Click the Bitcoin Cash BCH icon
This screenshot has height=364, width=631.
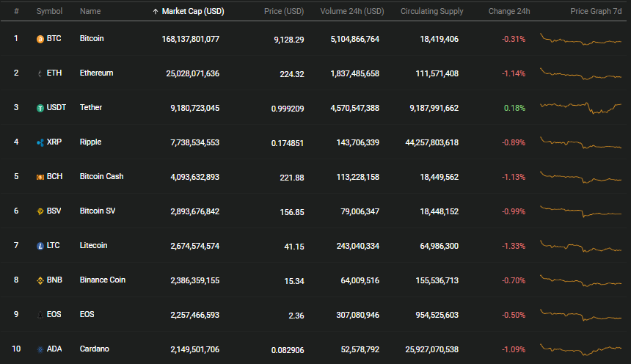tap(40, 177)
